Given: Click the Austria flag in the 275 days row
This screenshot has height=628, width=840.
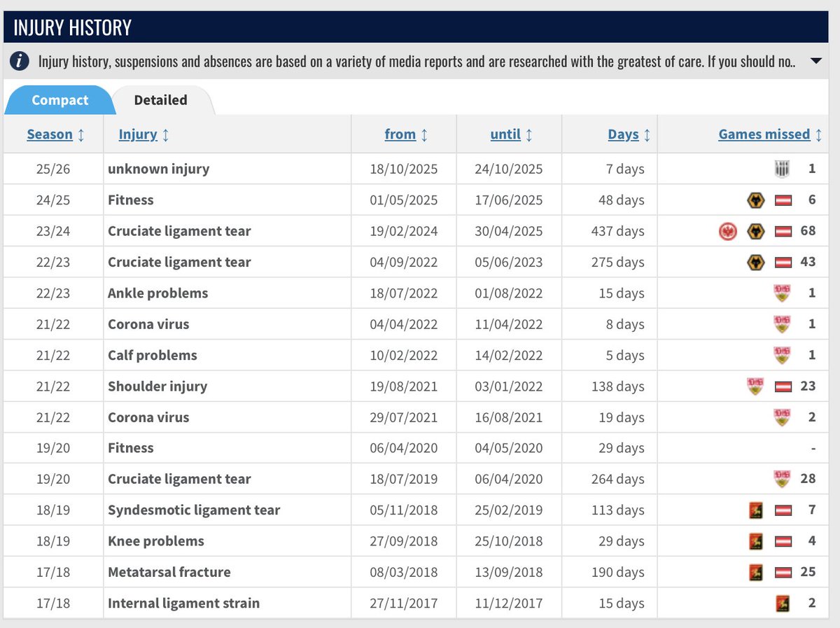Looking at the screenshot, I should [x=783, y=262].
